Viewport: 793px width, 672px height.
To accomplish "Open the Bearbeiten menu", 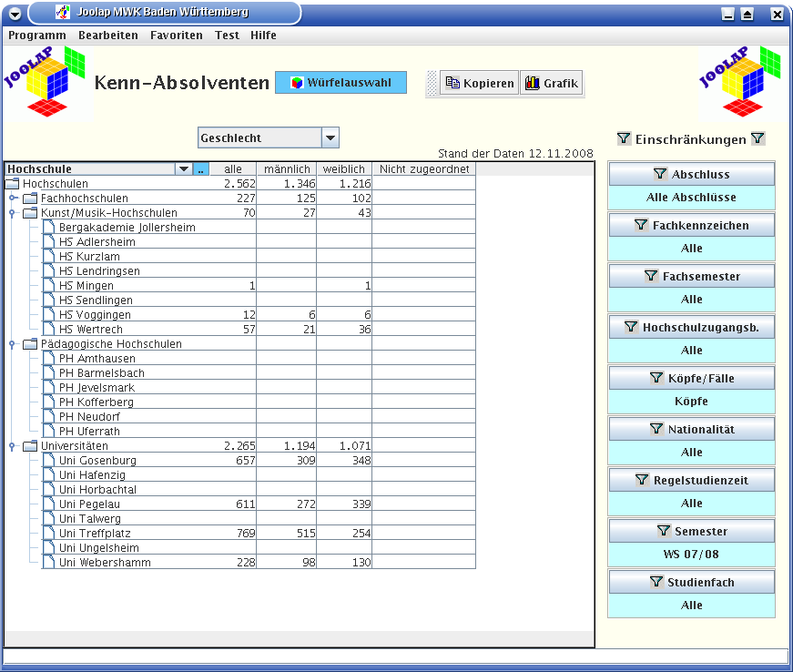I will point(108,36).
